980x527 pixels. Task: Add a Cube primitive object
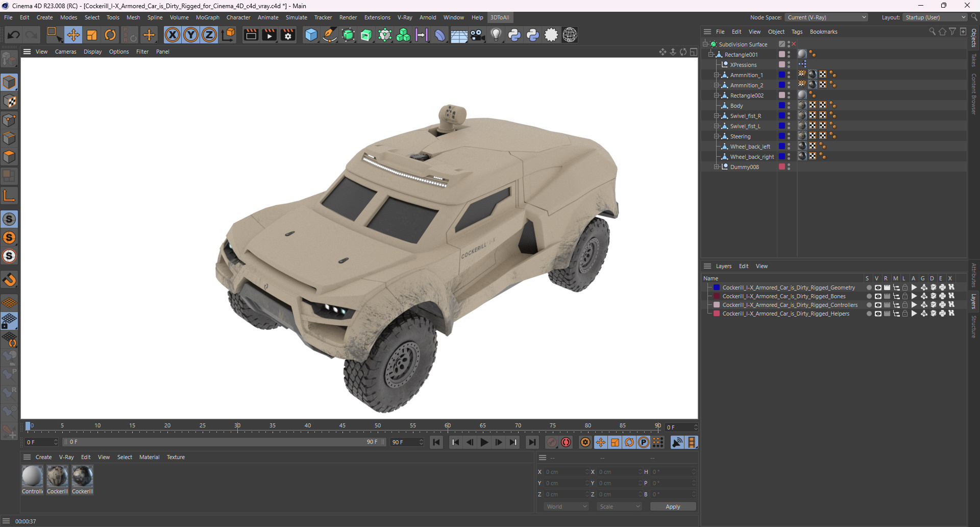[x=311, y=35]
